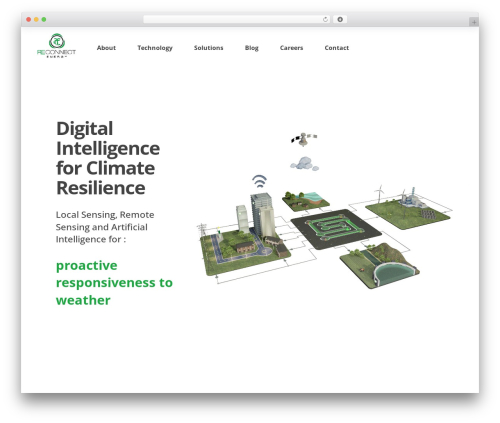Click the REConnect Energy logo
500x423 pixels.
coord(56,46)
